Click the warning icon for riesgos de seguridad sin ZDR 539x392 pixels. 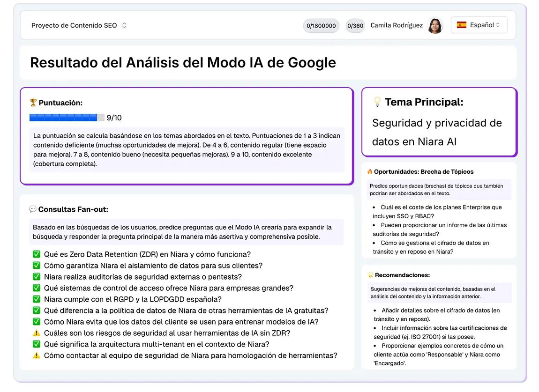(x=37, y=333)
